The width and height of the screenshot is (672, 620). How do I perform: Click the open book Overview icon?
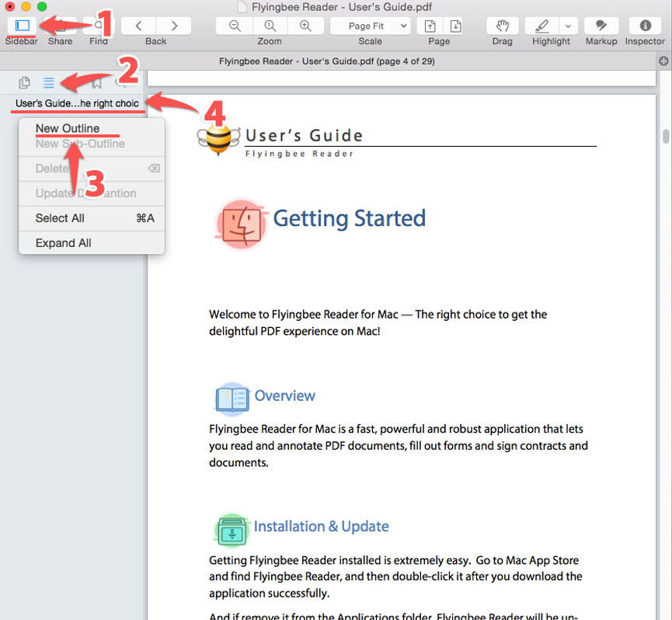click(x=232, y=399)
